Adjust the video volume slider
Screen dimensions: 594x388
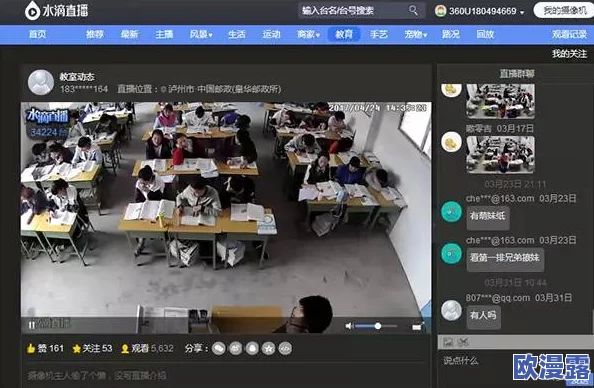376,326
